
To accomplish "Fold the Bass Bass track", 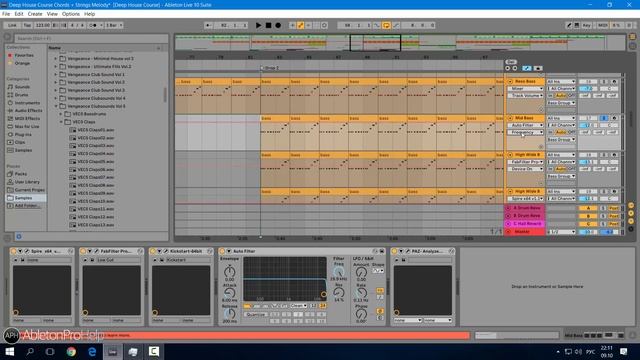I will 510,82.
